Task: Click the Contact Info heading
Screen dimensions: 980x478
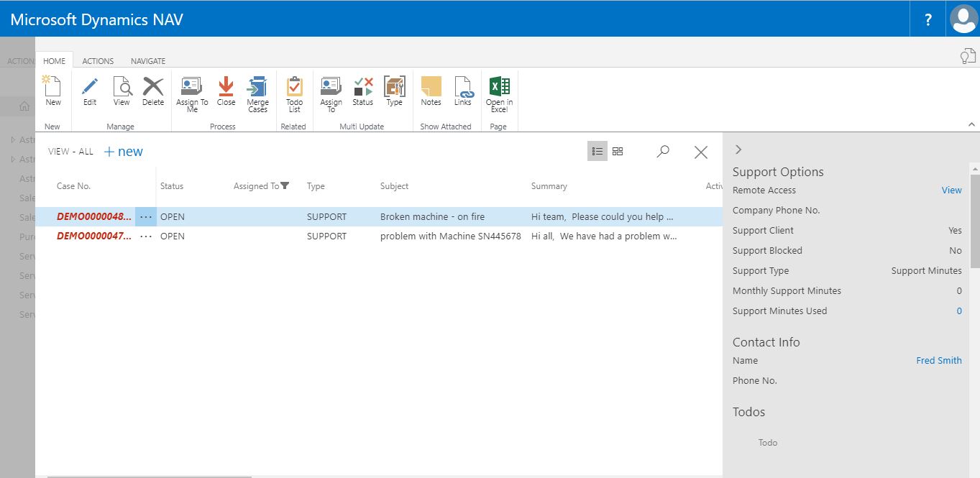Action: tap(766, 342)
